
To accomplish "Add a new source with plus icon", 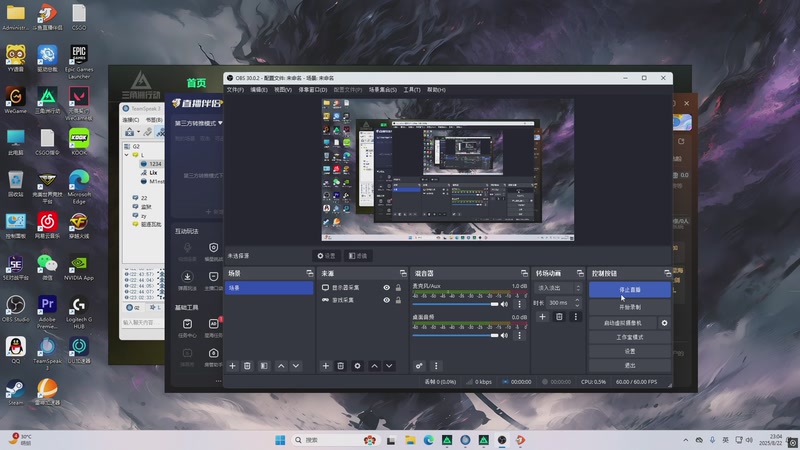I will tap(325, 366).
